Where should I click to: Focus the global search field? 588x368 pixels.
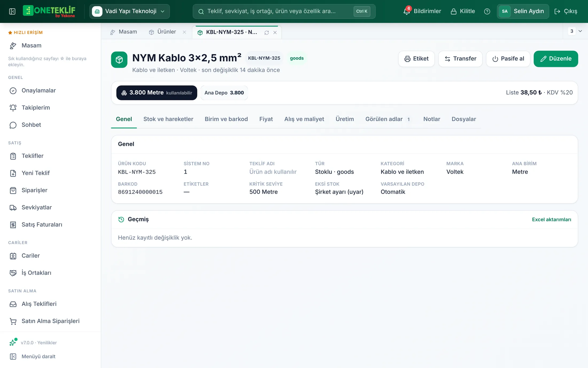click(284, 11)
